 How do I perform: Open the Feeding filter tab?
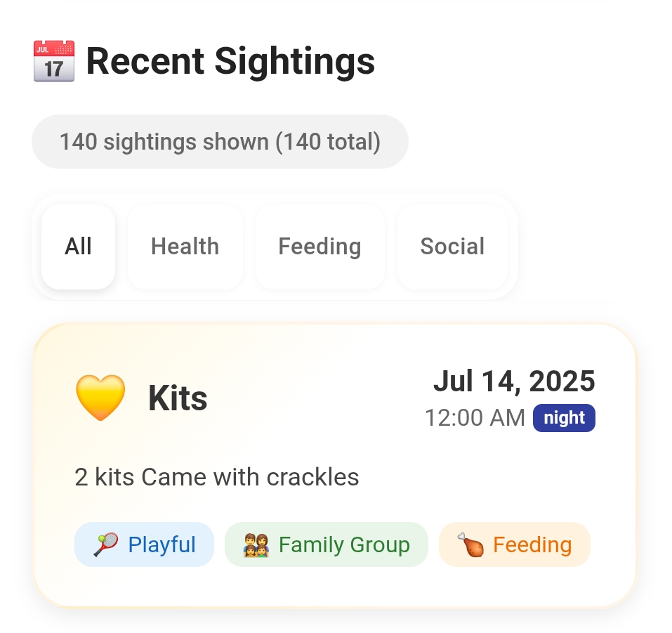tap(319, 247)
